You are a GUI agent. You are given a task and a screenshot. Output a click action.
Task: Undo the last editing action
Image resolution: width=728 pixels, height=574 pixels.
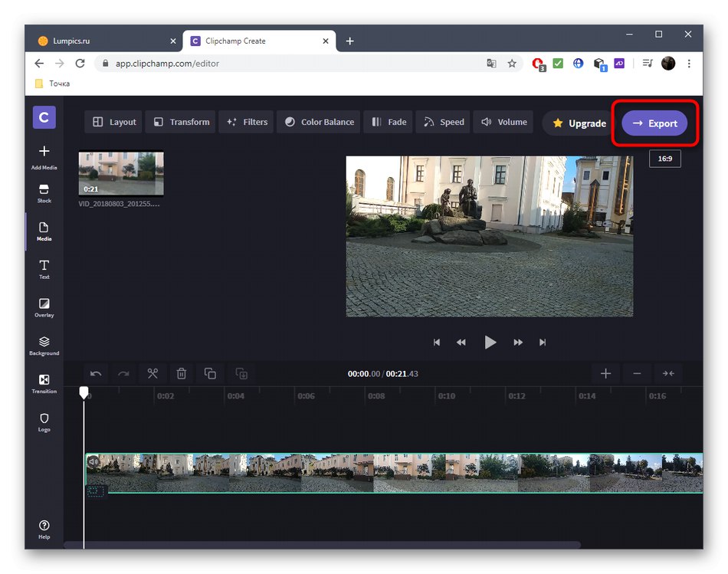point(95,373)
